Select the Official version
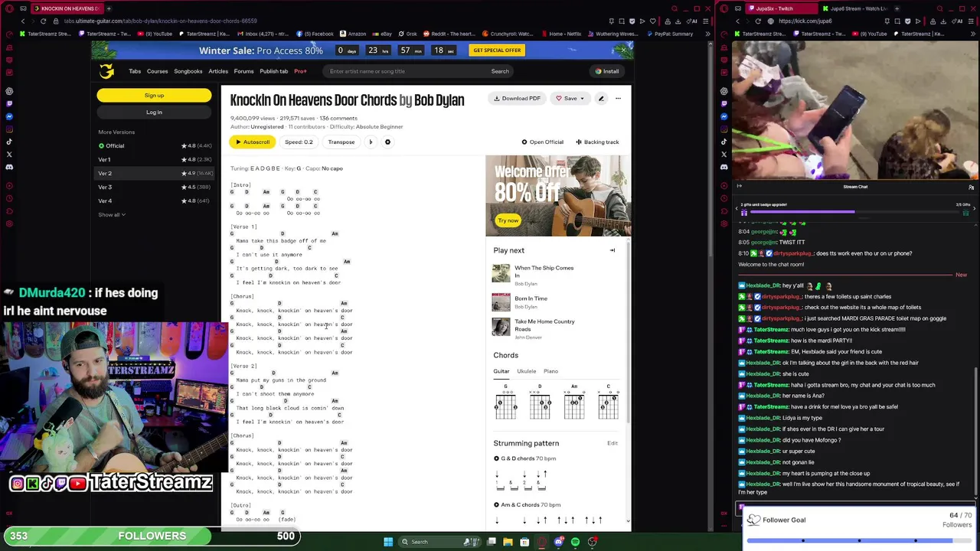This screenshot has height=551, width=980. pos(155,145)
